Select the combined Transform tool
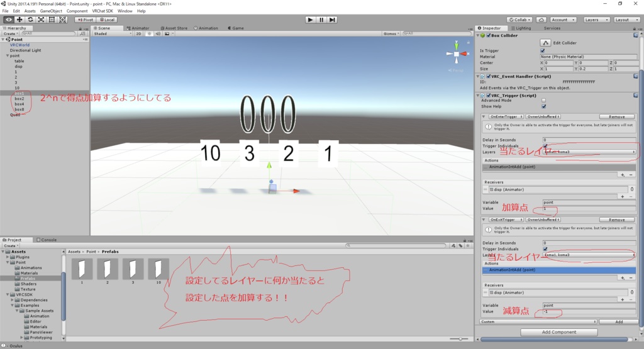 pyautogui.click(x=62, y=19)
